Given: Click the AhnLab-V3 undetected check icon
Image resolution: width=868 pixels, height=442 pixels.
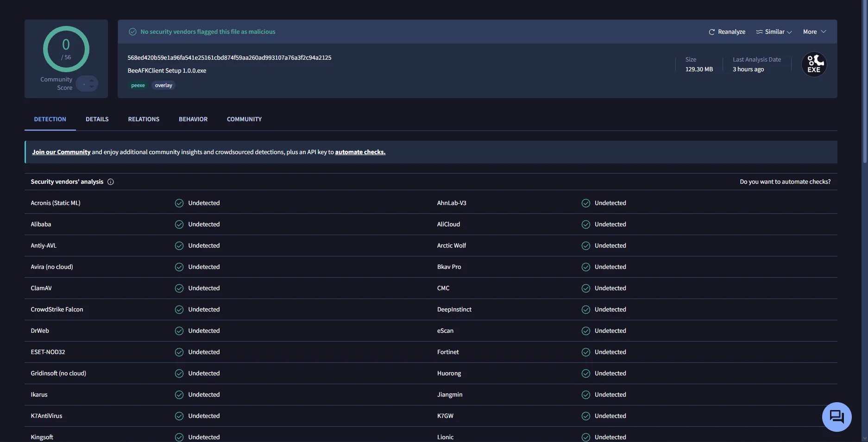Looking at the screenshot, I should 586,203.
